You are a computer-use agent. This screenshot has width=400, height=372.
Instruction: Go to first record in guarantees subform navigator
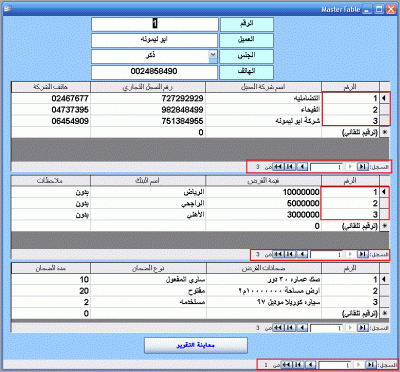tap(362, 328)
